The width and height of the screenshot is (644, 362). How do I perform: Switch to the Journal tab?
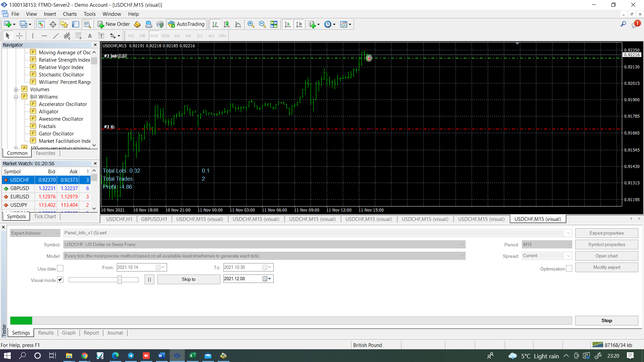pyautogui.click(x=115, y=333)
